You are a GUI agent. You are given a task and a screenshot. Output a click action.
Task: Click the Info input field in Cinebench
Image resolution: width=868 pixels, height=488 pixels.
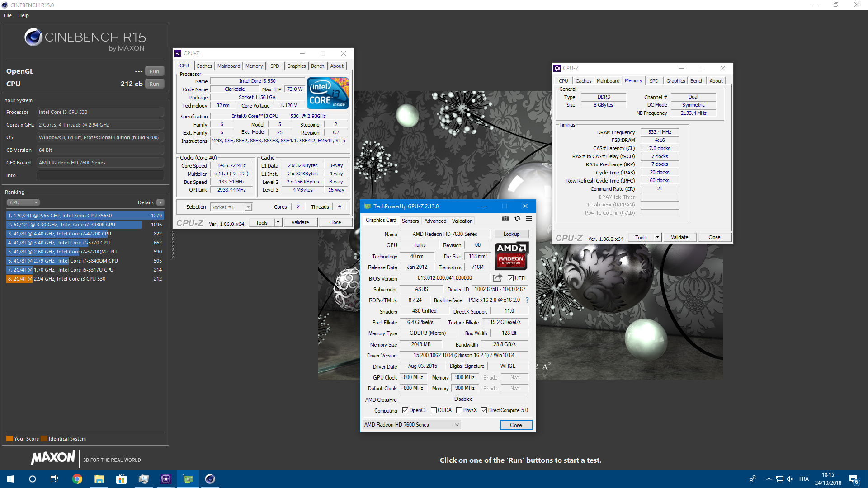(100, 175)
